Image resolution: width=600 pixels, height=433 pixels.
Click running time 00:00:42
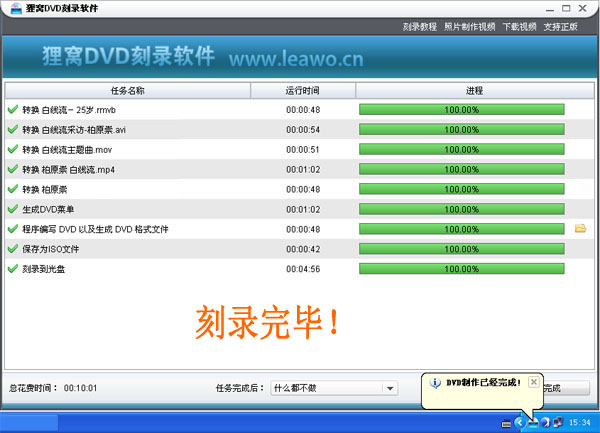[303, 249]
